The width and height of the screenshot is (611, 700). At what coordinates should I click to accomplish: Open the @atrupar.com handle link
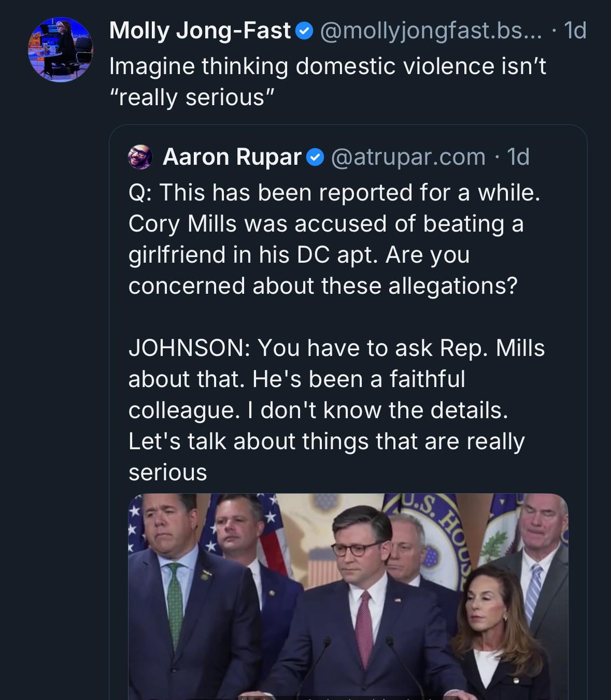[x=408, y=156]
